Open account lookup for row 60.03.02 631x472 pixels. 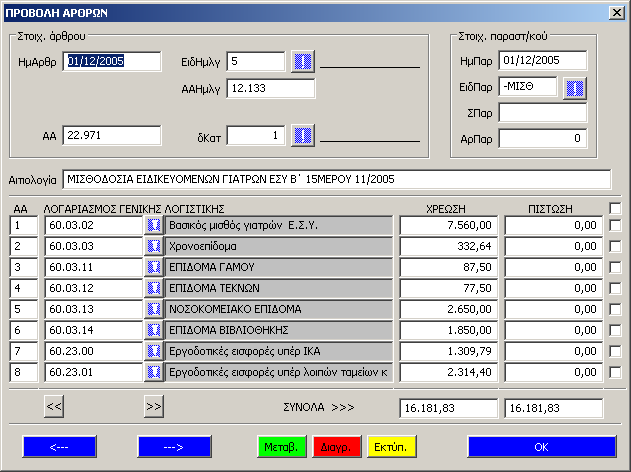[x=153, y=225]
